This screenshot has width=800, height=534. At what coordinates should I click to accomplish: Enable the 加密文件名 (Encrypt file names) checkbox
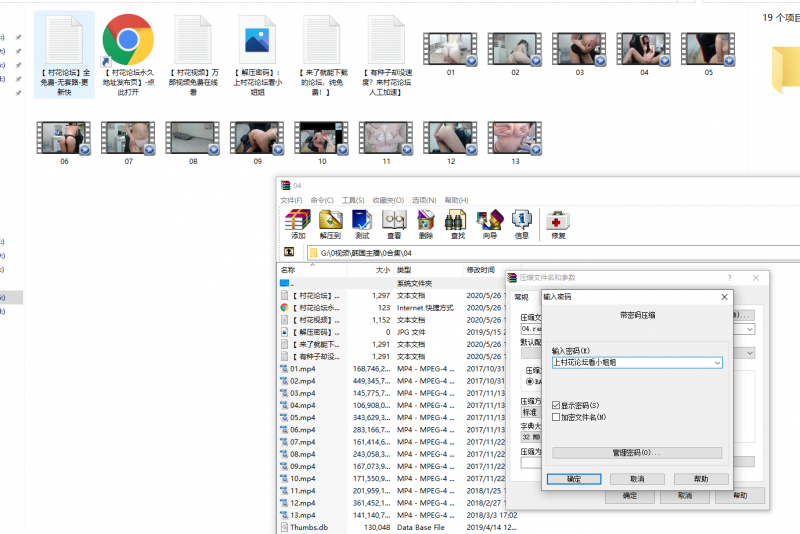(x=557, y=416)
